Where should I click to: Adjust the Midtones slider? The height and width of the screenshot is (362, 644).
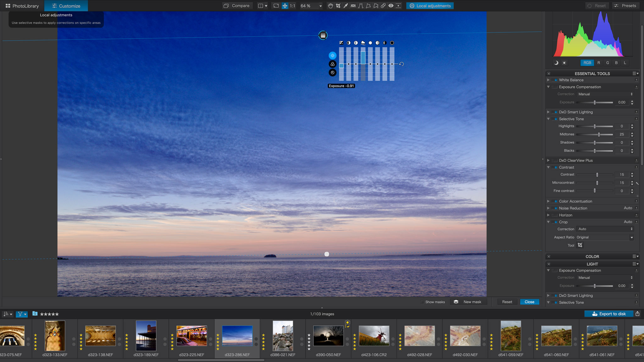click(599, 134)
